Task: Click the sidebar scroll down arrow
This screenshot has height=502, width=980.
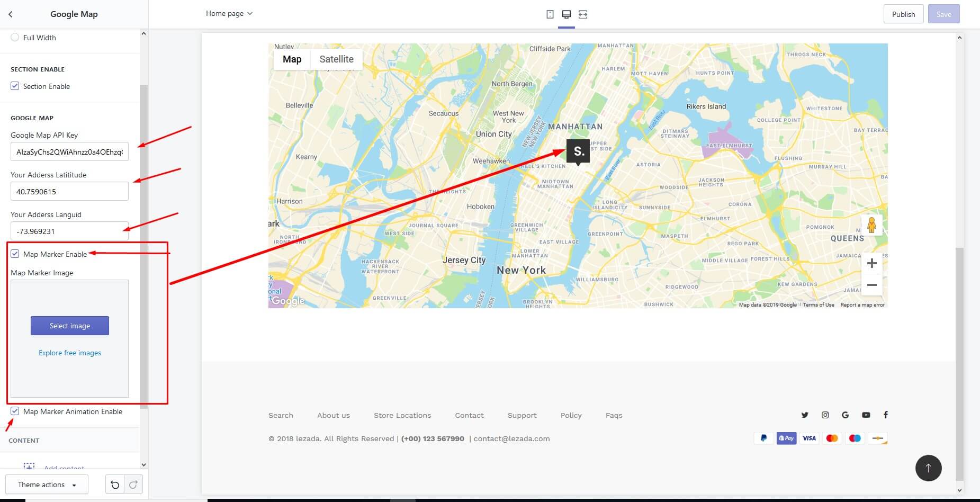Action: 143,465
